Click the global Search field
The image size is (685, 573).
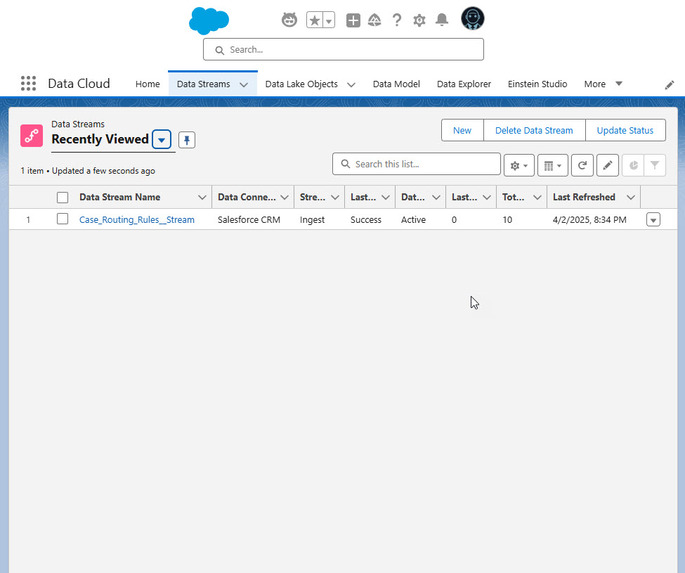click(343, 49)
